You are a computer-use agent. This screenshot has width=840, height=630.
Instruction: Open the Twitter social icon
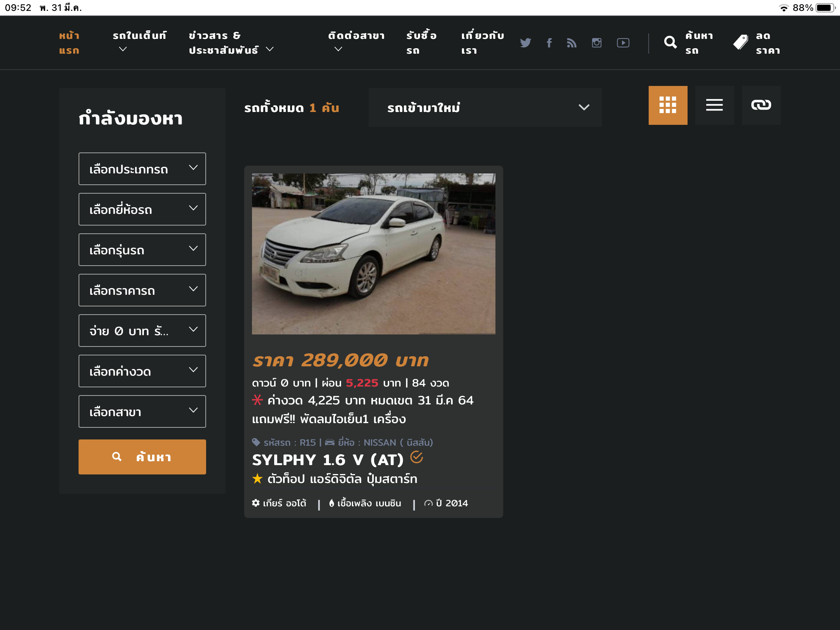pos(525,43)
